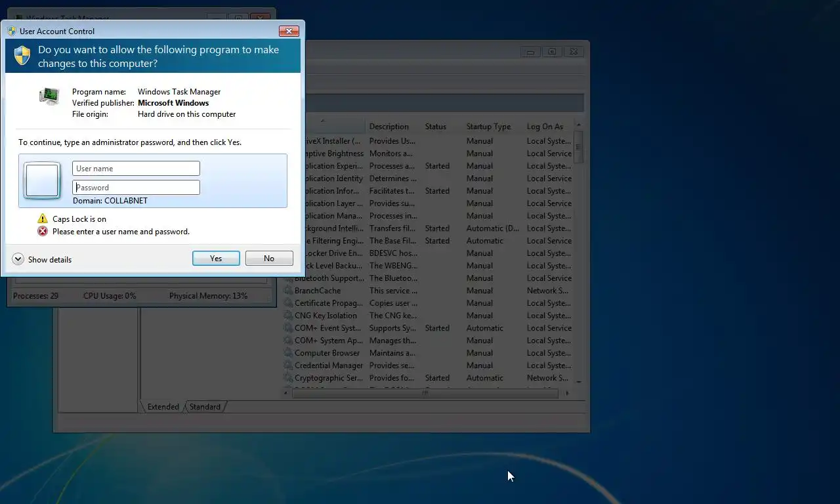This screenshot has width=840, height=504.
Task: Click the 'Provides Us...' description cell
Action: [392, 141]
